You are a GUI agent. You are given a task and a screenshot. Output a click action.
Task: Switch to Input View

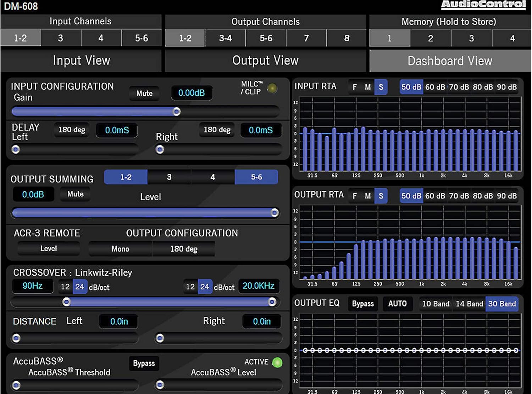(x=81, y=61)
